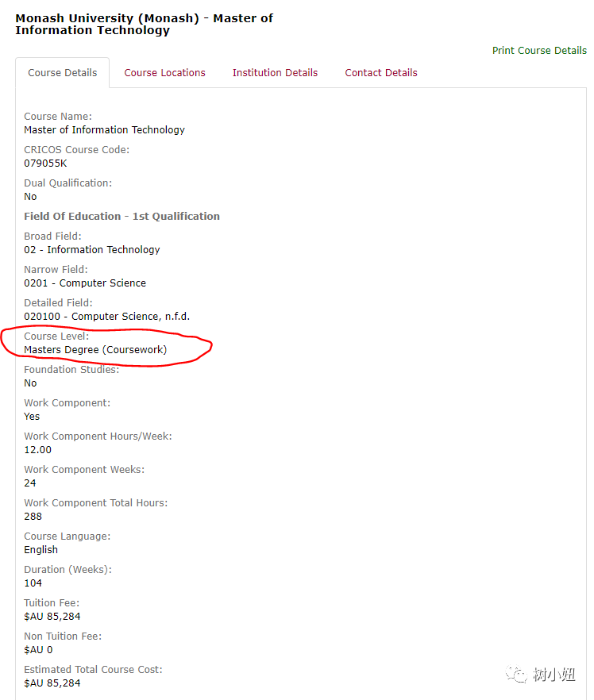Click the Print Course Details link
Screen dimensions: 594x700
click(x=539, y=51)
